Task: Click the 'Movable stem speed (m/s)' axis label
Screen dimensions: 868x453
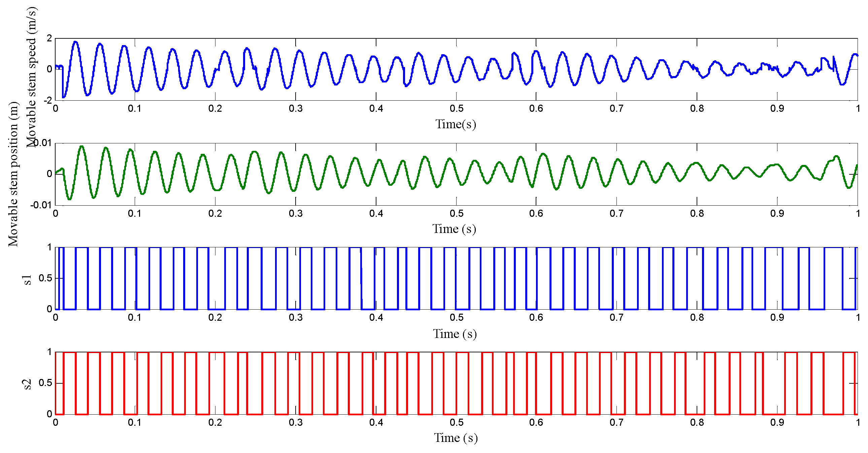Action: click(x=31, y=77)
